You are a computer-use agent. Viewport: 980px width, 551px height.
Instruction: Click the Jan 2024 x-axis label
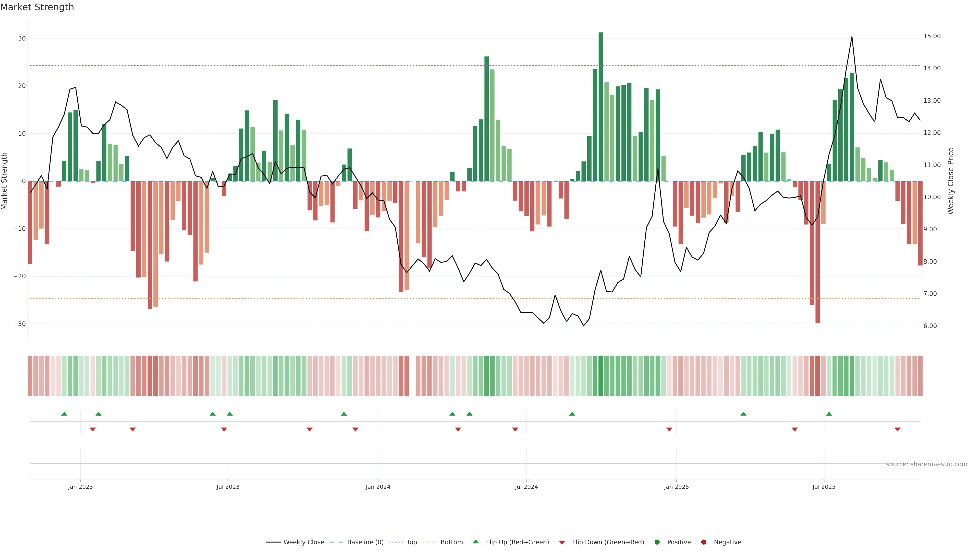tap(378, 487)
